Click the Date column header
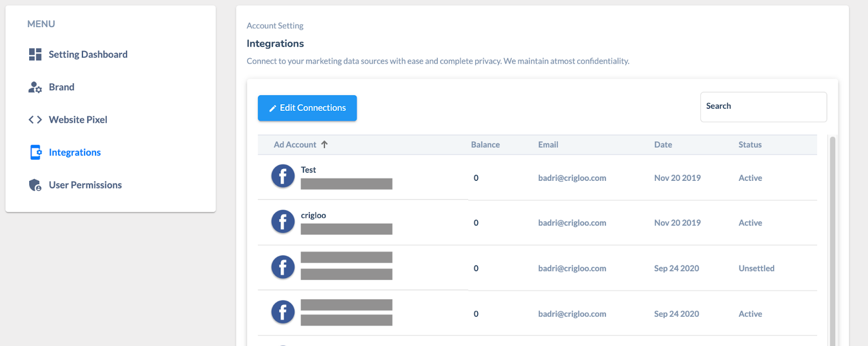Screen dimensions: 868x346 [x=663, y=144]
